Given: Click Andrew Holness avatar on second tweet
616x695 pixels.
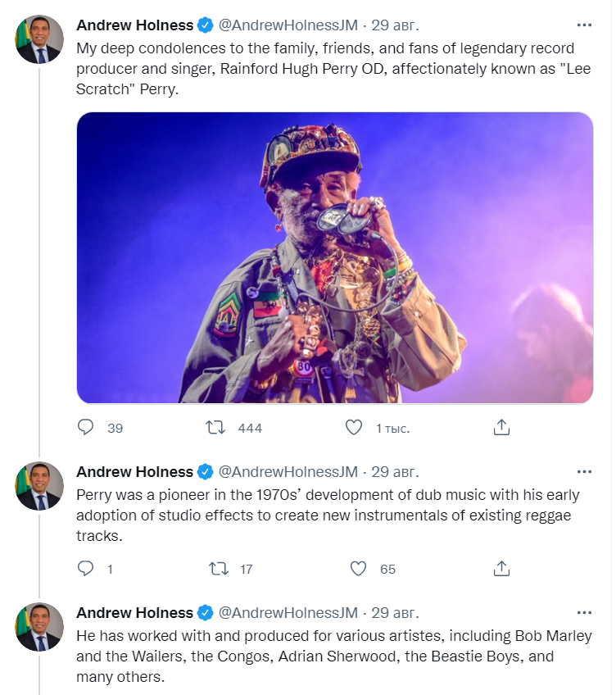Looking at the screenshot, I should [x=39, y=486].
